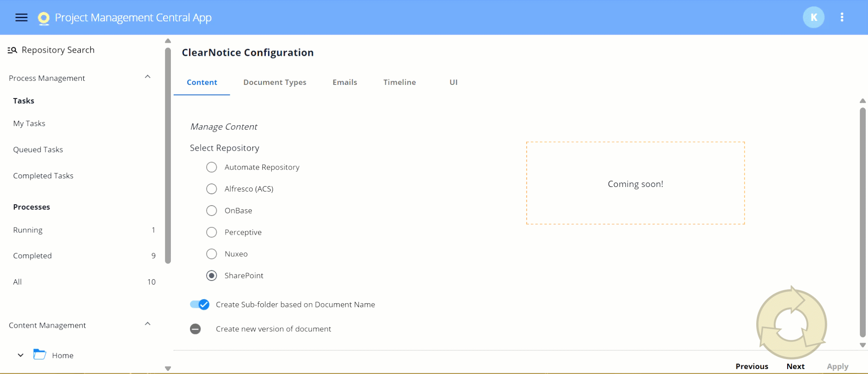This screenshot has width=868, height=374.
Task: Select Alfresco (ACS) radio button
Action: (x=211, y=189)
